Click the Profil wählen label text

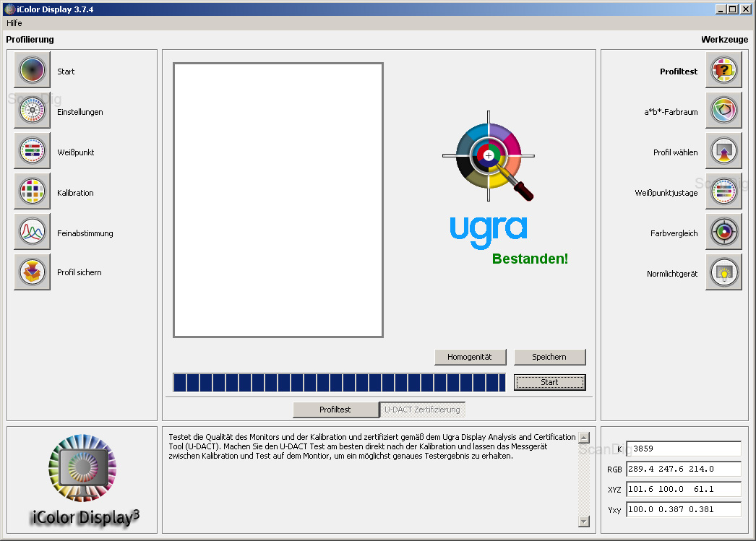coord(676,152)
